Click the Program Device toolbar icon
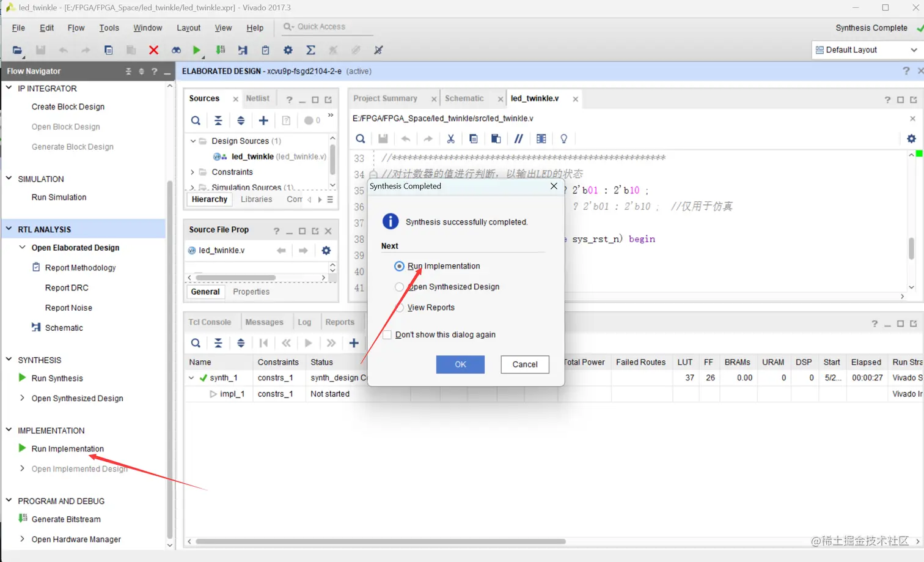Image resolution: width=924 pixels, height=562 pixels. click(221, 50)
